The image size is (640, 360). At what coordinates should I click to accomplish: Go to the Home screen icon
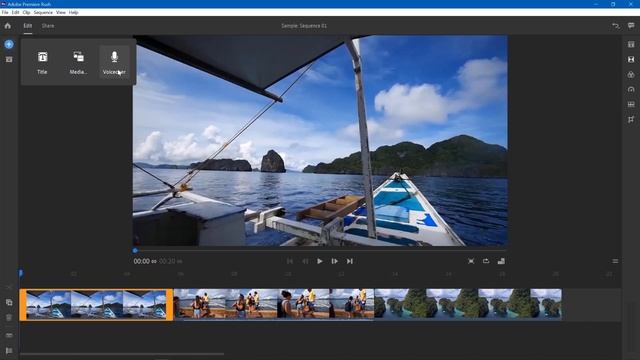[x=8, y=26]
